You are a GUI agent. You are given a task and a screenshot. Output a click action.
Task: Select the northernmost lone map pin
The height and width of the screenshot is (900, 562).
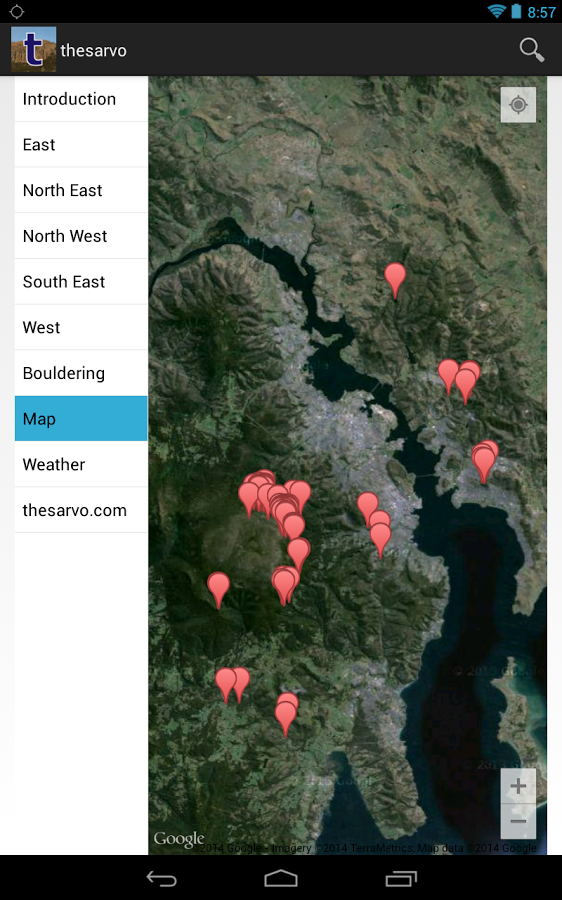click(x=395, y=281)
